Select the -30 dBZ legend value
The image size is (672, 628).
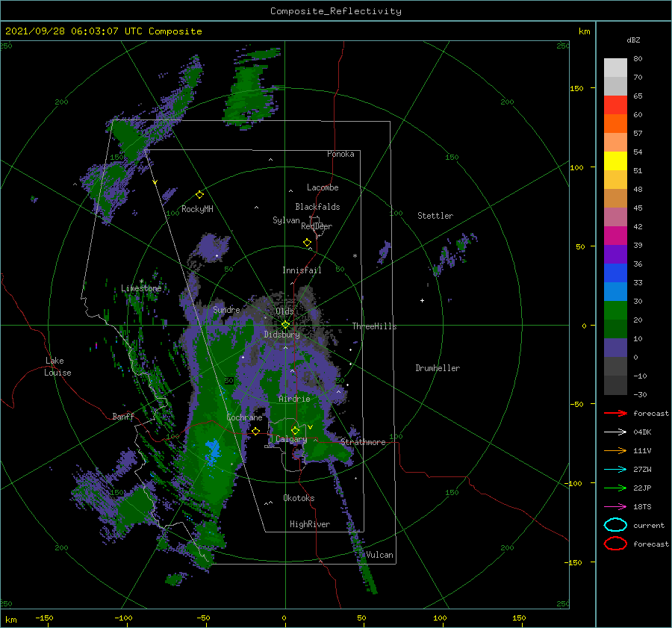pos(640,394)
